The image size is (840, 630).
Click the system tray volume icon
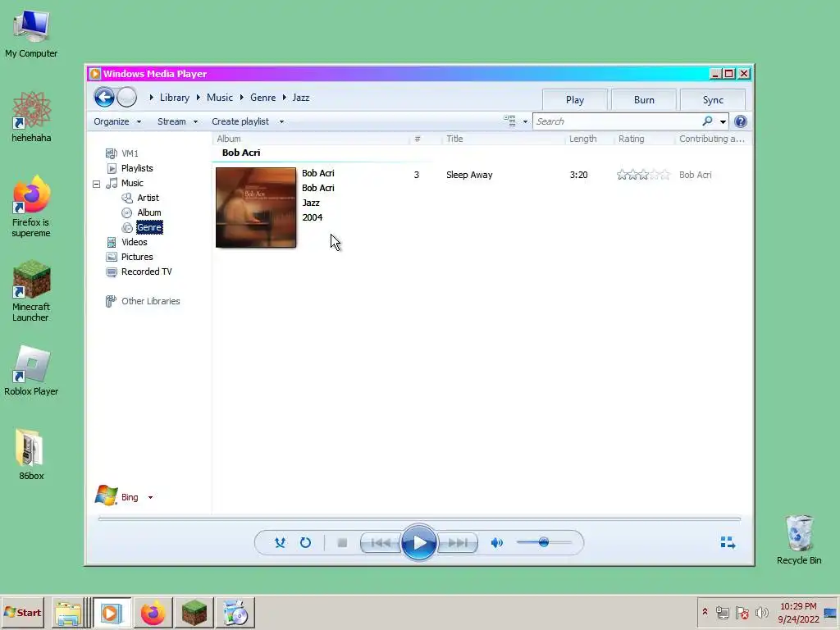[x=761, y=612]
